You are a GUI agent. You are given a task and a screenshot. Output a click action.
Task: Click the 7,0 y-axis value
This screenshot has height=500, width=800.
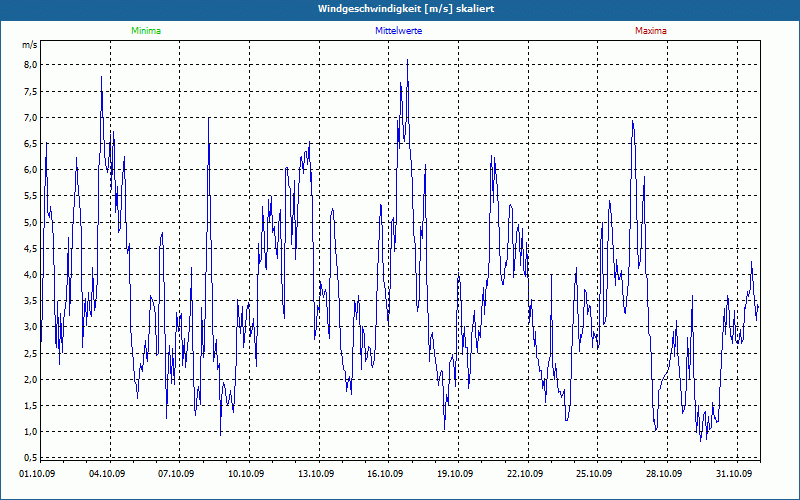(x=30, y=117)
